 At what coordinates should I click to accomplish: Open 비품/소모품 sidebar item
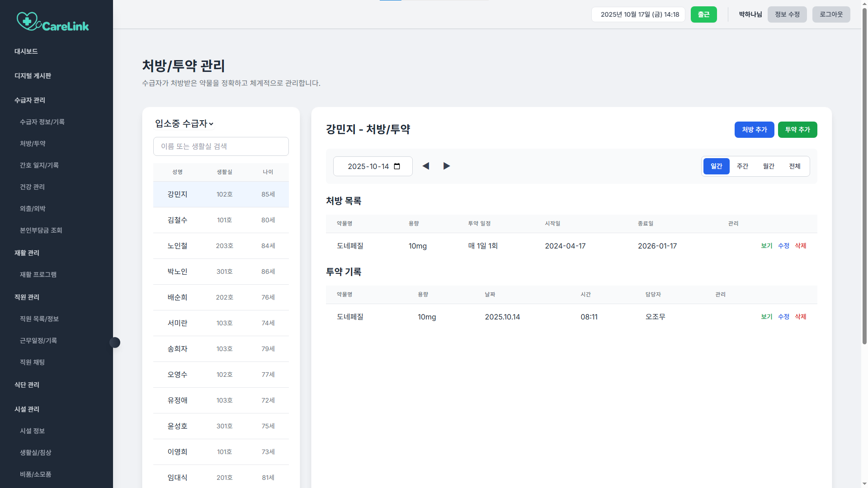click(x=36, y=474)
